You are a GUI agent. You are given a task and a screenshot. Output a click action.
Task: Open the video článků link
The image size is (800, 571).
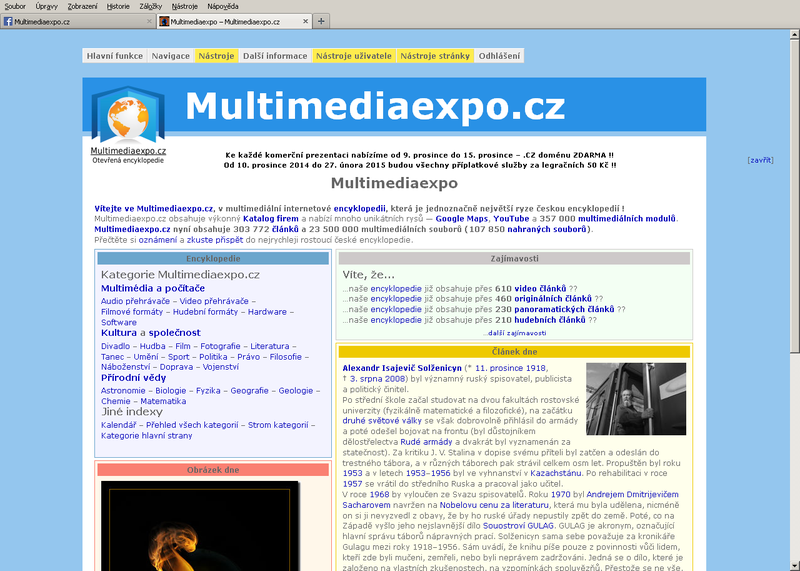click(540, 289)
